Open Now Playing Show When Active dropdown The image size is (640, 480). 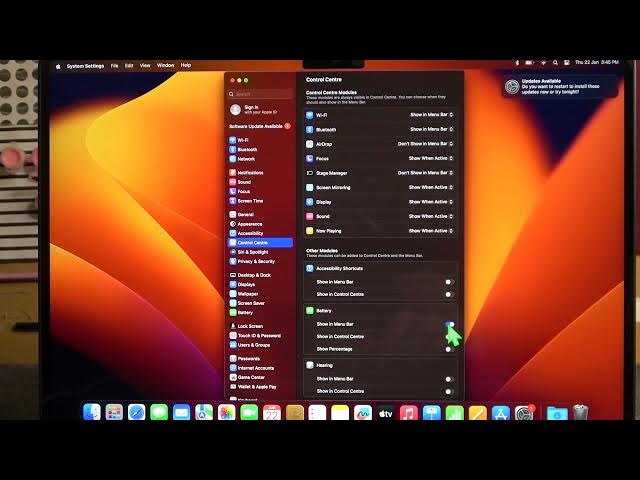tap(431, 231)
